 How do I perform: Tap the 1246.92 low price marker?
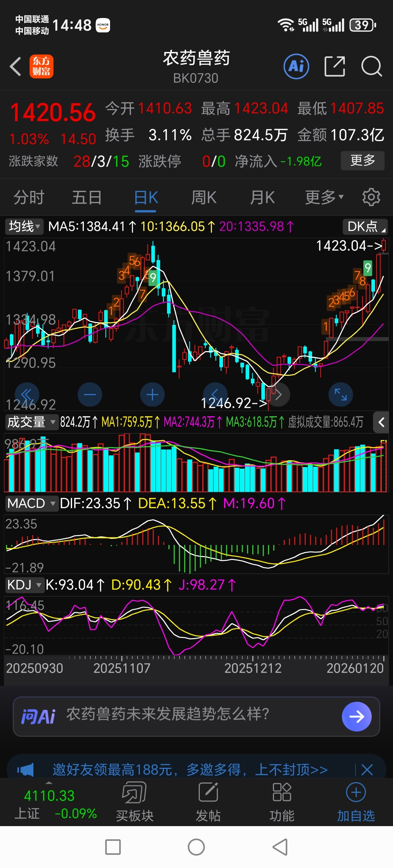pyautogui.click(x=234, y=403)
